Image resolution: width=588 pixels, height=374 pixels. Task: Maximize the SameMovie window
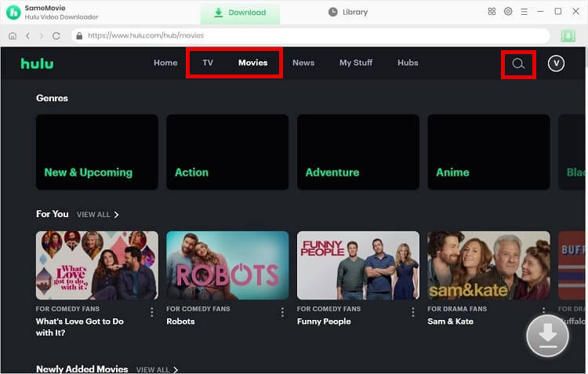coord(557,12)
